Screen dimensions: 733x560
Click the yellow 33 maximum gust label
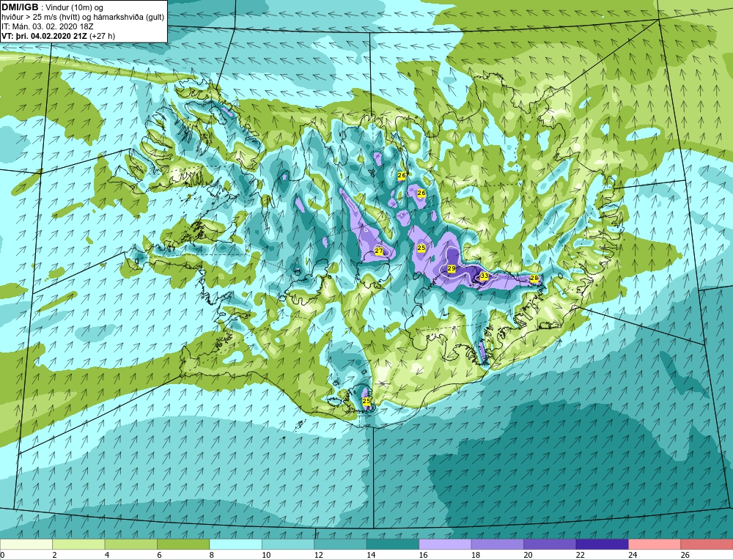[485, 276]
